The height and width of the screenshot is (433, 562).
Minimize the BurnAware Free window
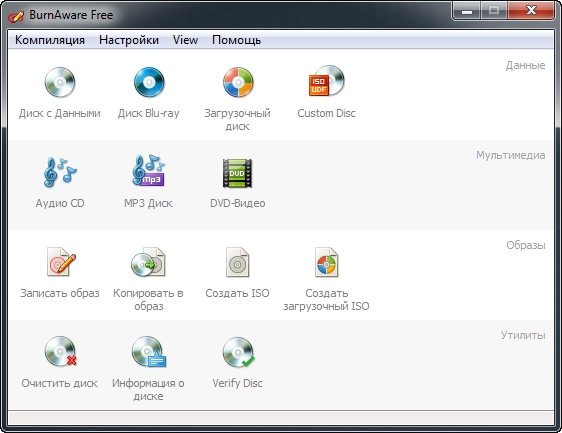pos(466,11)
